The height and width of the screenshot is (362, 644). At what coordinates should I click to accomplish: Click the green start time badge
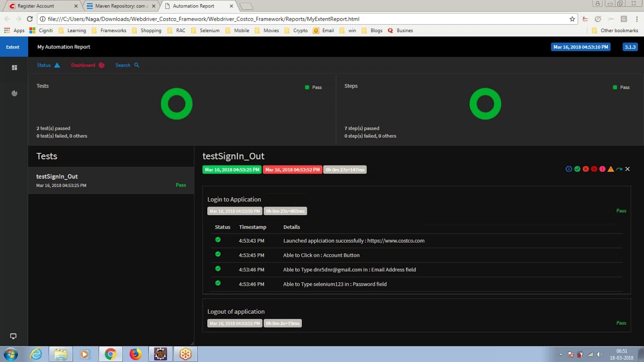click(x=232, y=169)
